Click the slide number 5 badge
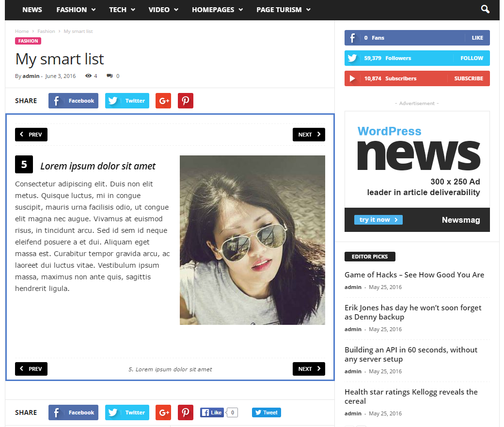Screen dimensions: 504x427 point(24,165)
